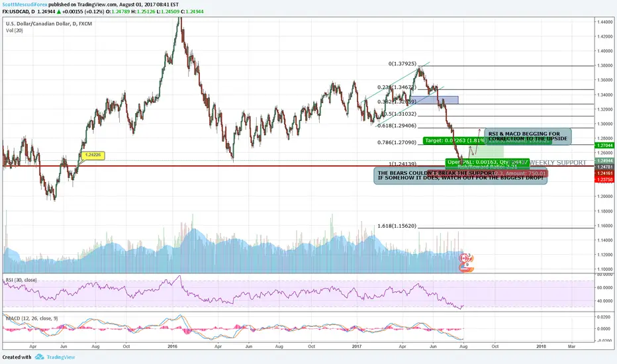Click the 2017 label on the time axis
The width and height of the screenshot is (617, 364).
click(x=357, y=347)
